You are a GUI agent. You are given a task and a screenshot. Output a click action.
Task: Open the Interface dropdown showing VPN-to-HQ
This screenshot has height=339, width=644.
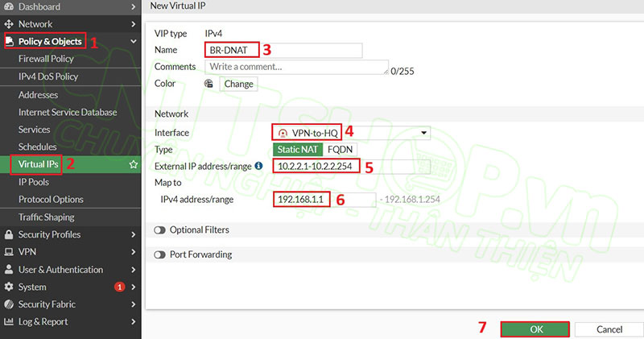423,133
